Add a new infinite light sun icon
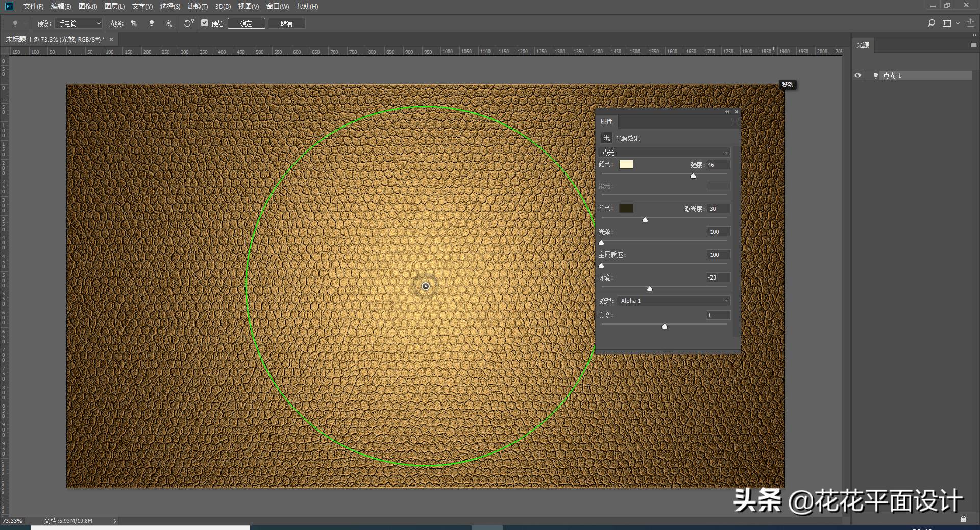The width and height of the screenshot is (980, 530). pyautogui.click(x=169, y=23)
